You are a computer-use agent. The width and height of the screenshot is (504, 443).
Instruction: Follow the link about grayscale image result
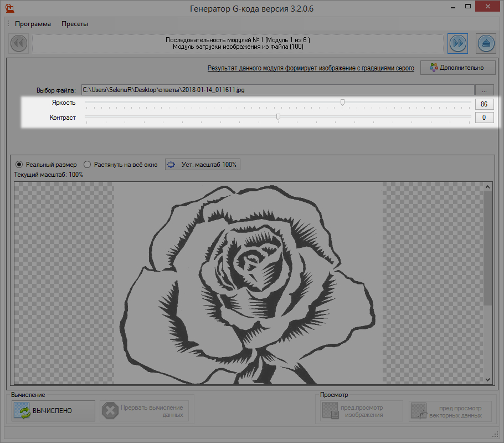click(311, 68)
